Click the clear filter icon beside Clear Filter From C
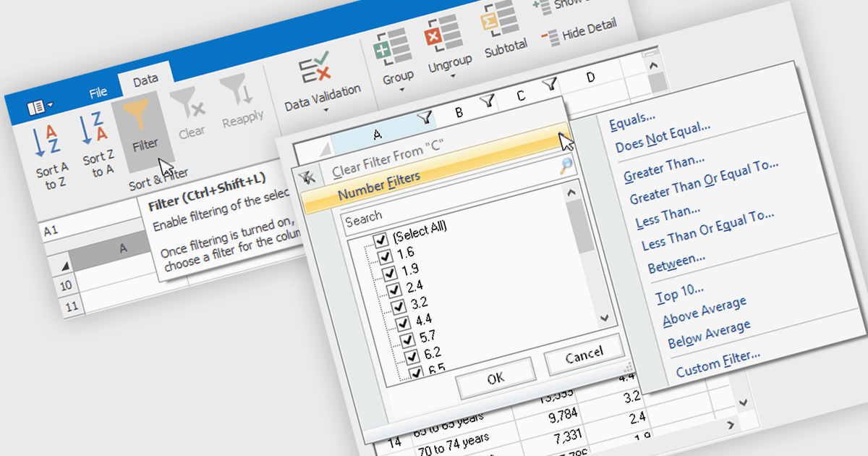The width and height of the screenshot is (868, 456). pos(306,176)
